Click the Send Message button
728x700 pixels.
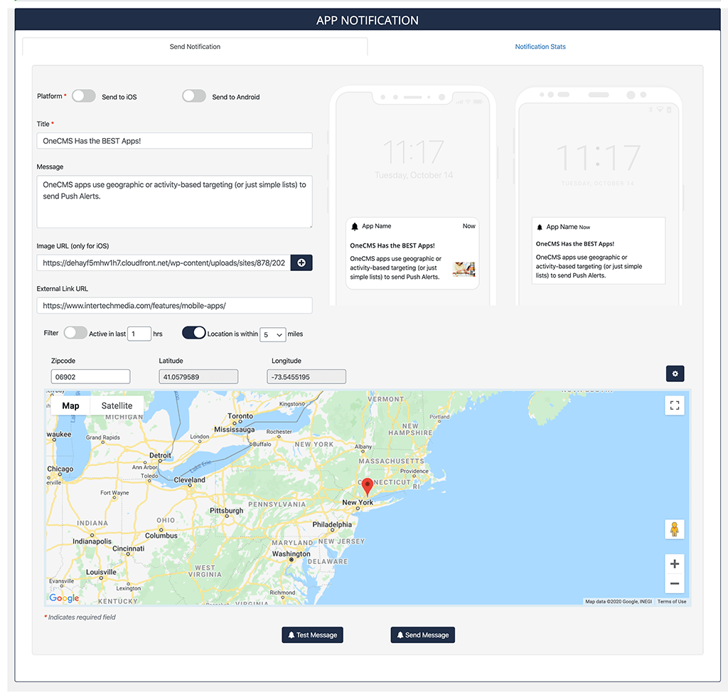click(x=423, y=635)
